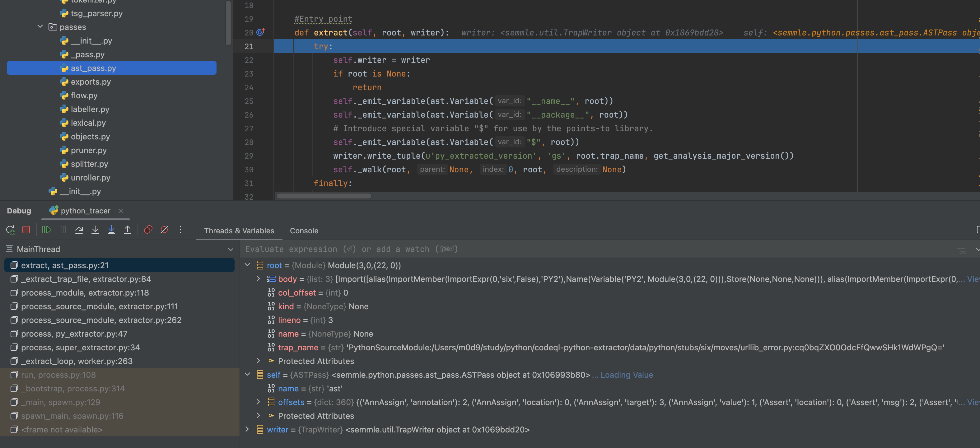Click line number 25 in gutter
This screenshot has width=980, height=448.
[249, 101]
